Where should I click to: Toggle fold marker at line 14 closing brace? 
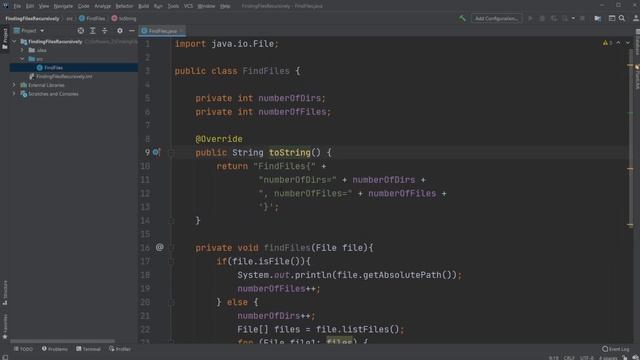tap(171, 221)
